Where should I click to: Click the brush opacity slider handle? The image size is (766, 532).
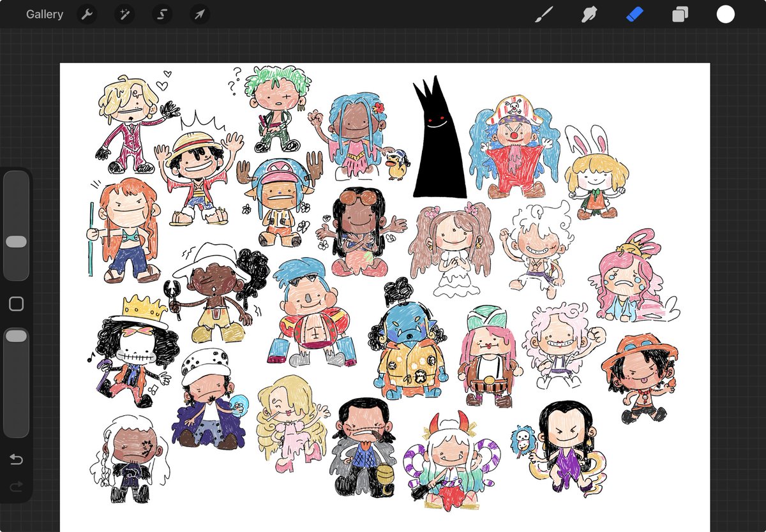16,336
